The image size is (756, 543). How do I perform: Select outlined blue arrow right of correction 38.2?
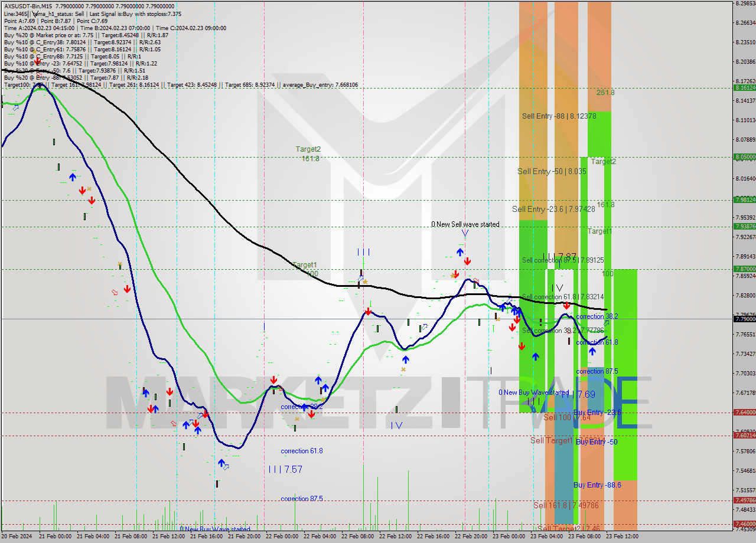(607, 322)
